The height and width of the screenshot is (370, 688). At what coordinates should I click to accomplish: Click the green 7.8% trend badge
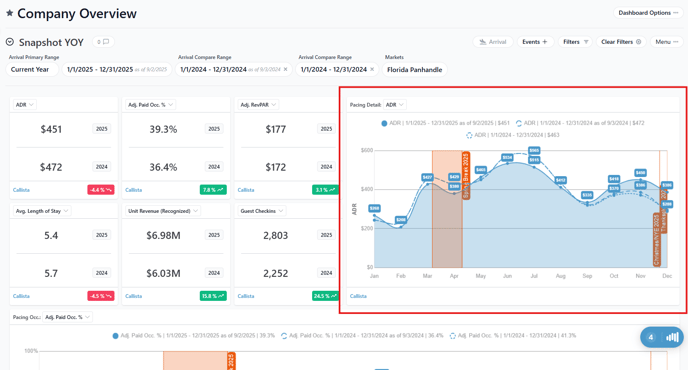click(213, 190)
